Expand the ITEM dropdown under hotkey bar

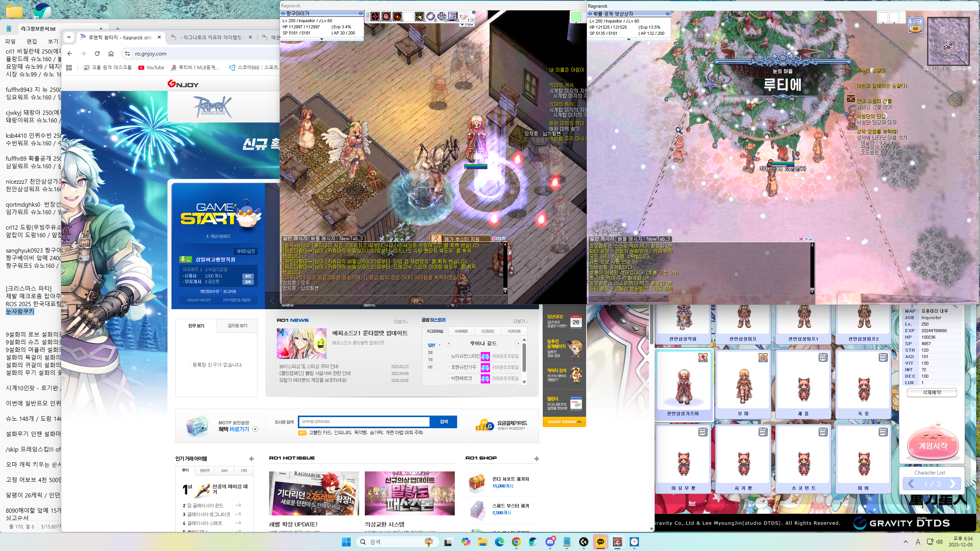click(x=467, y=25)
